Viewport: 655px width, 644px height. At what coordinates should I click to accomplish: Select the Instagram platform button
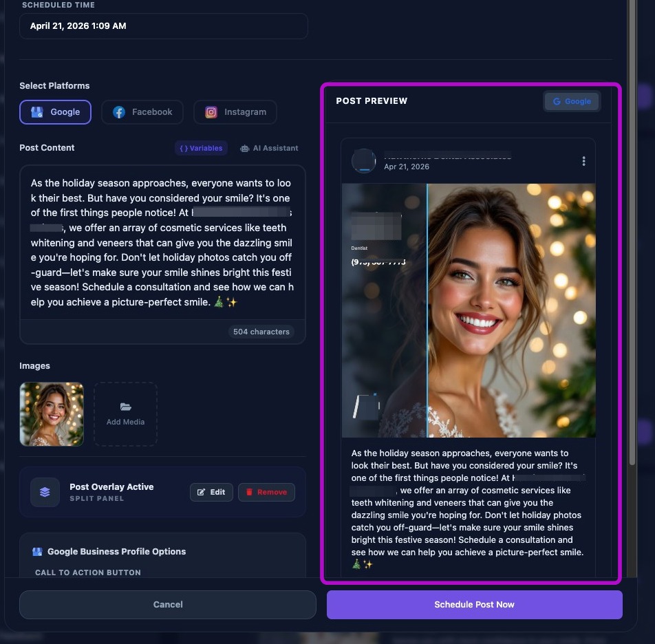pyautogui.click(x=235, y=112)
